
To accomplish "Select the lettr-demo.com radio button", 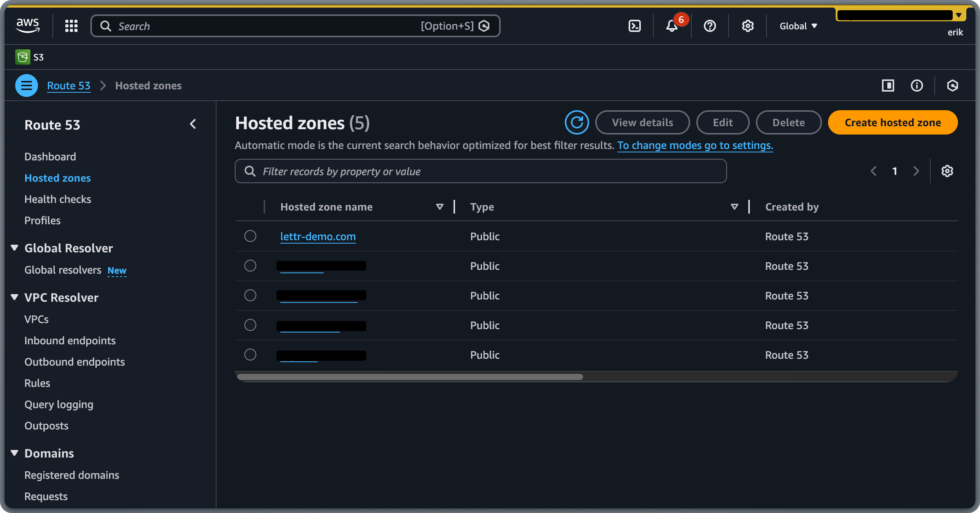I will [250, 236].
